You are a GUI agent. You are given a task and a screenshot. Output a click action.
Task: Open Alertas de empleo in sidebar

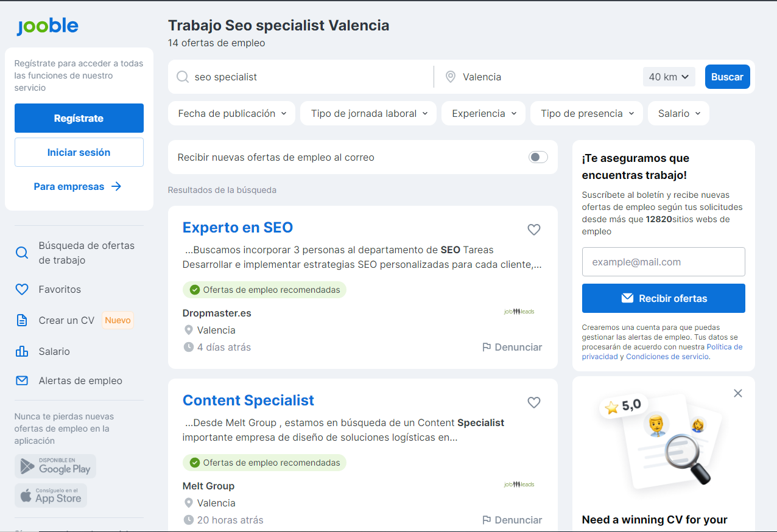coord(80,380)
